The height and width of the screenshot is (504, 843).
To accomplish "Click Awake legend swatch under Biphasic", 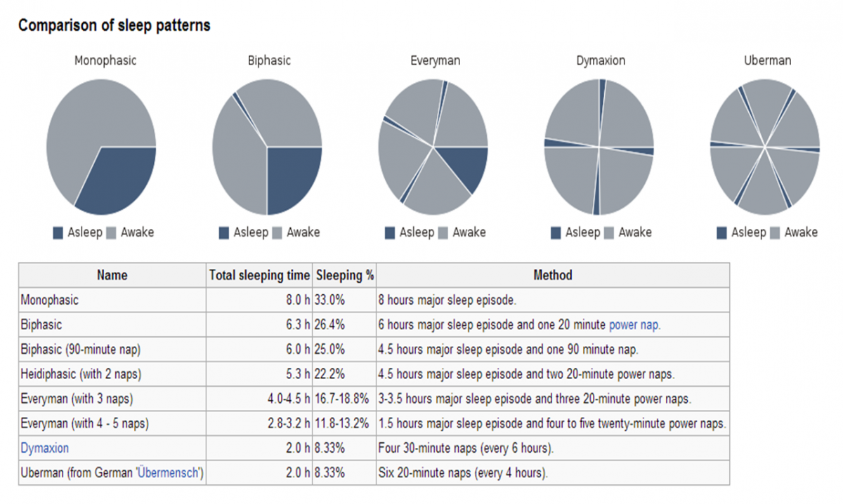I will pos(277,233).
